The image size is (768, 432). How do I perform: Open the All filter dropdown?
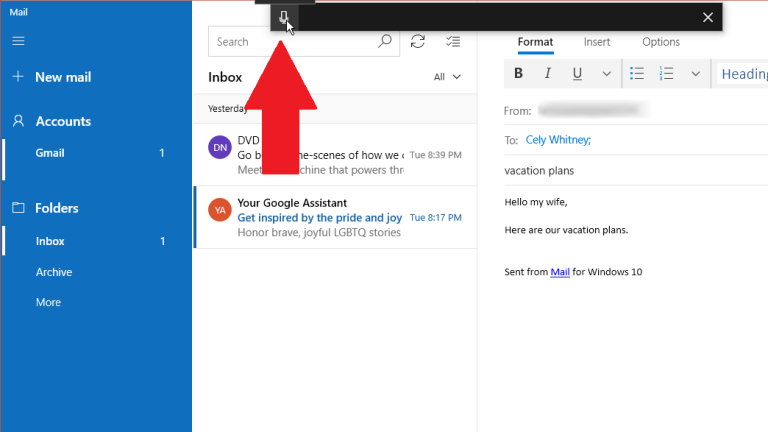tap(447, 77)
